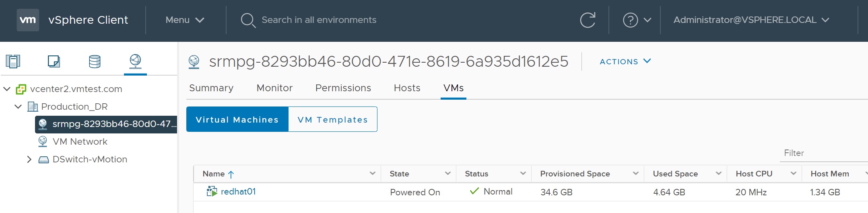
Task: Switch to VMs and Templates inventory view
Action: (x=54, y=61)
